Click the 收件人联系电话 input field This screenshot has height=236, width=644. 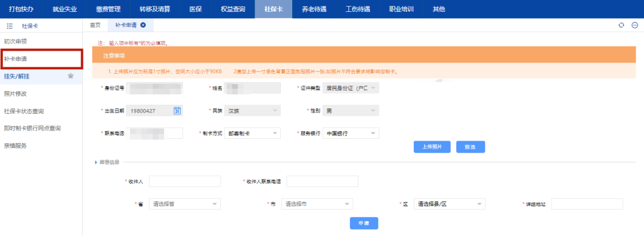[x=323, y=181]
